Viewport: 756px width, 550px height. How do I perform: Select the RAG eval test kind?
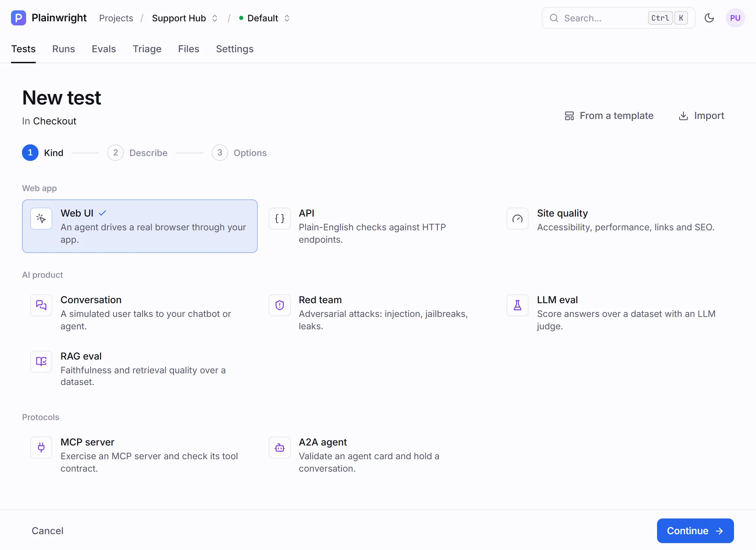[140, 369]
